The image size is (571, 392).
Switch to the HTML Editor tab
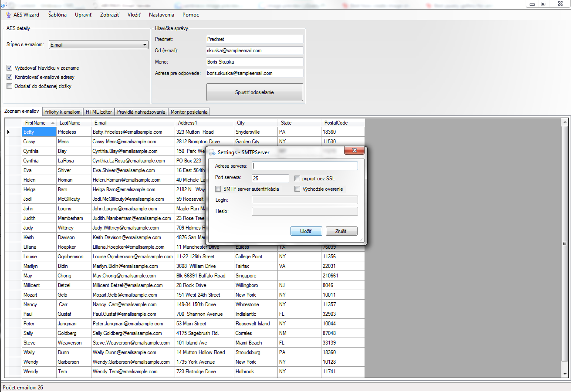click(x=99, y=112)
